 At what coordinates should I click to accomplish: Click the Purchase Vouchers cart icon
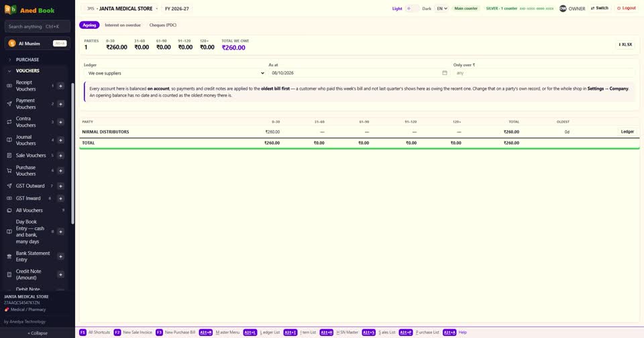[x=9, y=170]
